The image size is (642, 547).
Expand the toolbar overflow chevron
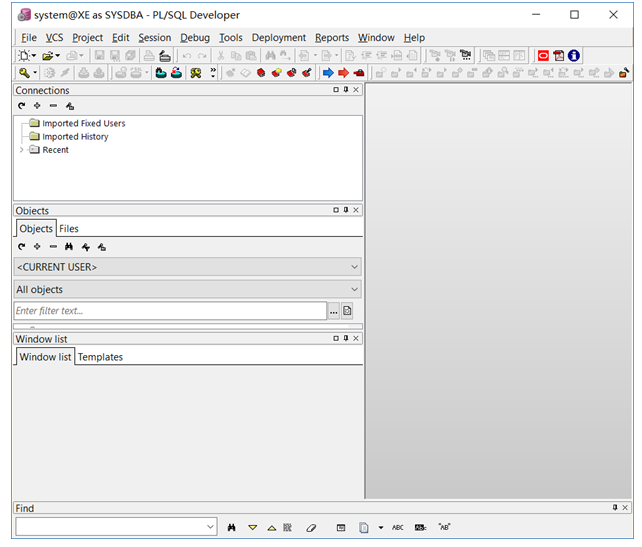(x=213, y=73)
